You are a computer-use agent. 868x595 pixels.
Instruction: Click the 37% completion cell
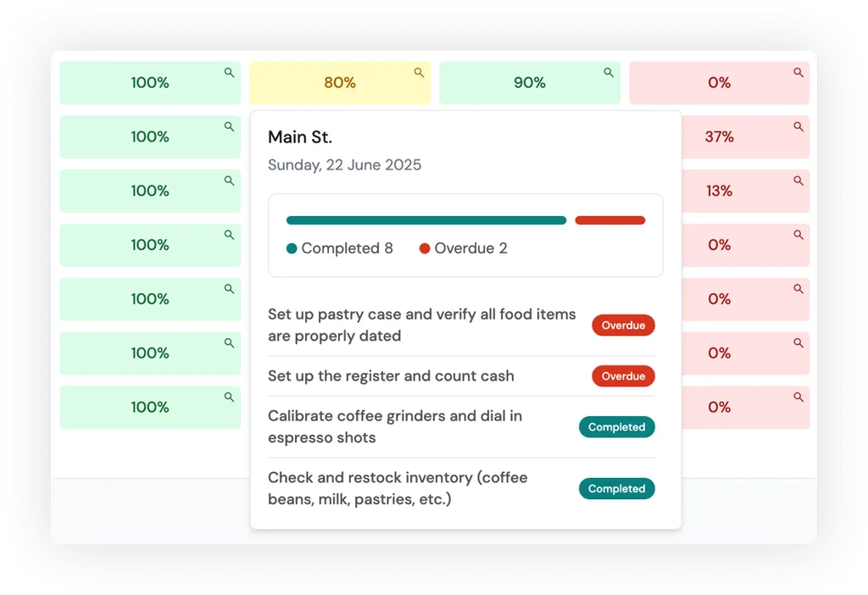pyautogui.click(x=719, y=136)
